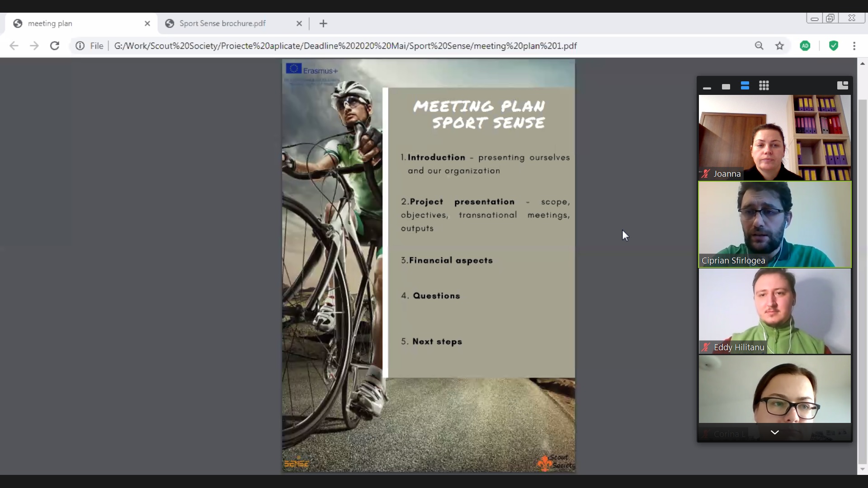Click the Project presentation item
868x488 pixels.
pos(485,215)
